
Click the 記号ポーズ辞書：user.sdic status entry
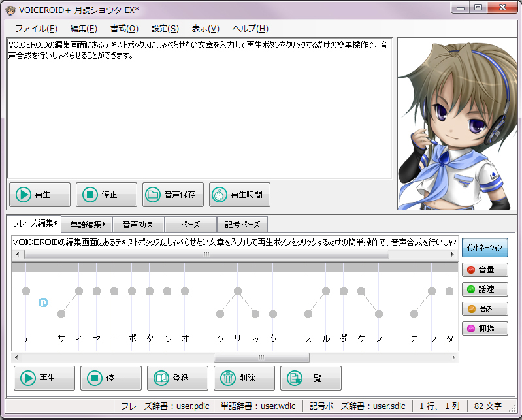pyautogui.click(x=357, y=406)
